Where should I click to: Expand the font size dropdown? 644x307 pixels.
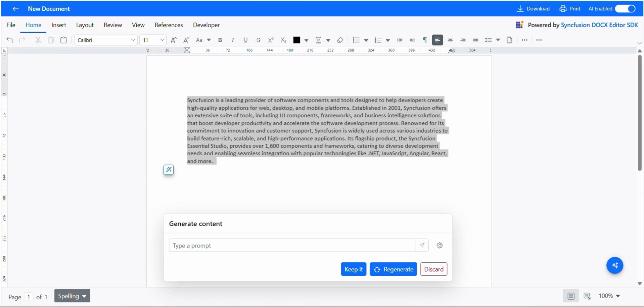[162, 40]
